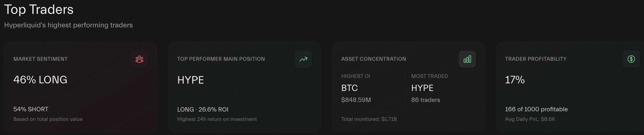Click Avg Daily PnL: $8.6K text
Image resolution: width=644 pixels, height=135 pixels.
pos(530,119)
